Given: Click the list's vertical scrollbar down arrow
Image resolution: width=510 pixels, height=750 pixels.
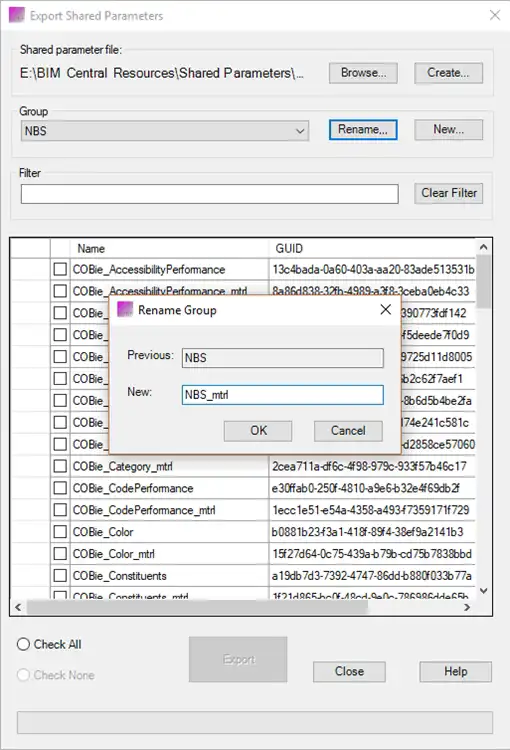Looking at the screenshot, I should point(483,591).
